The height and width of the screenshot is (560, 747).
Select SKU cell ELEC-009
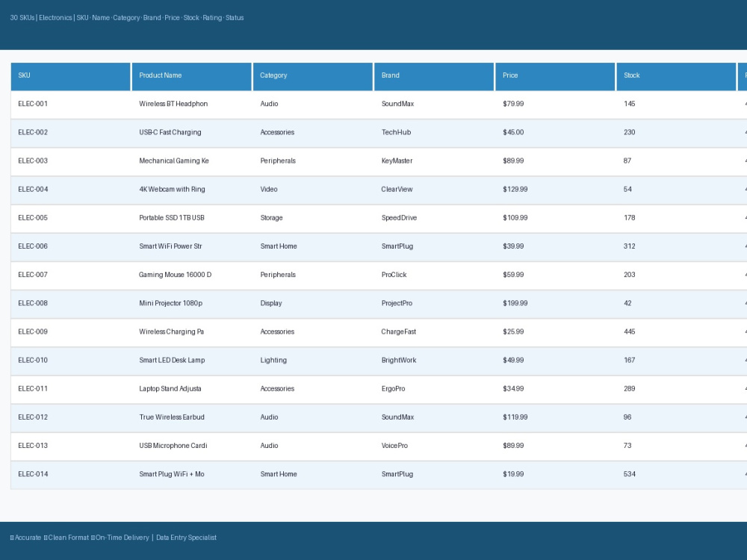[x=70, y=333]
